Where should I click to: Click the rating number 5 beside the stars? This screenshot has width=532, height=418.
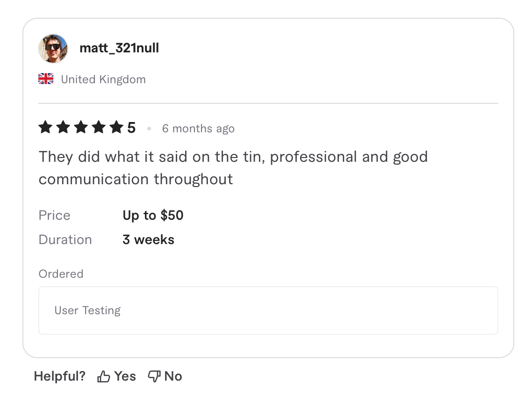tap(132, 127)
